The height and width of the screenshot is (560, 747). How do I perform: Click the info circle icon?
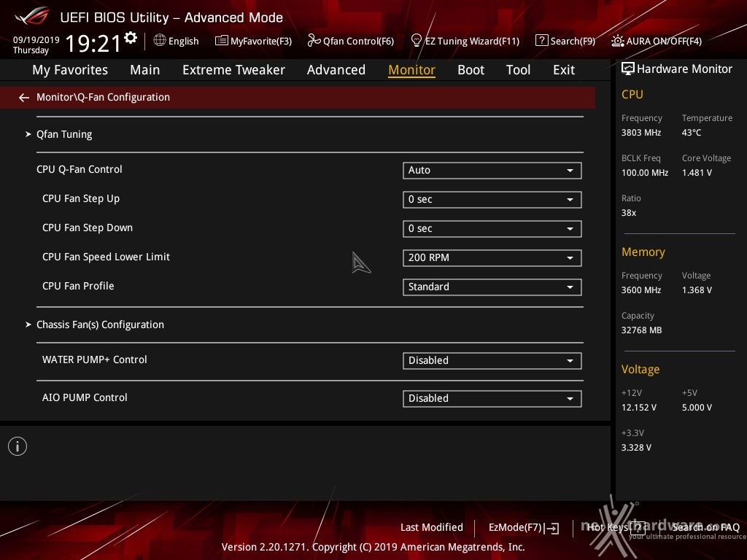pyautogui.click(x=18, y=446)
